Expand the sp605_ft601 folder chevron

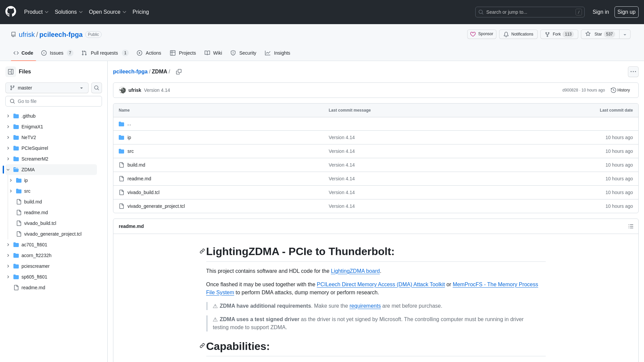[x=8, y=277]
